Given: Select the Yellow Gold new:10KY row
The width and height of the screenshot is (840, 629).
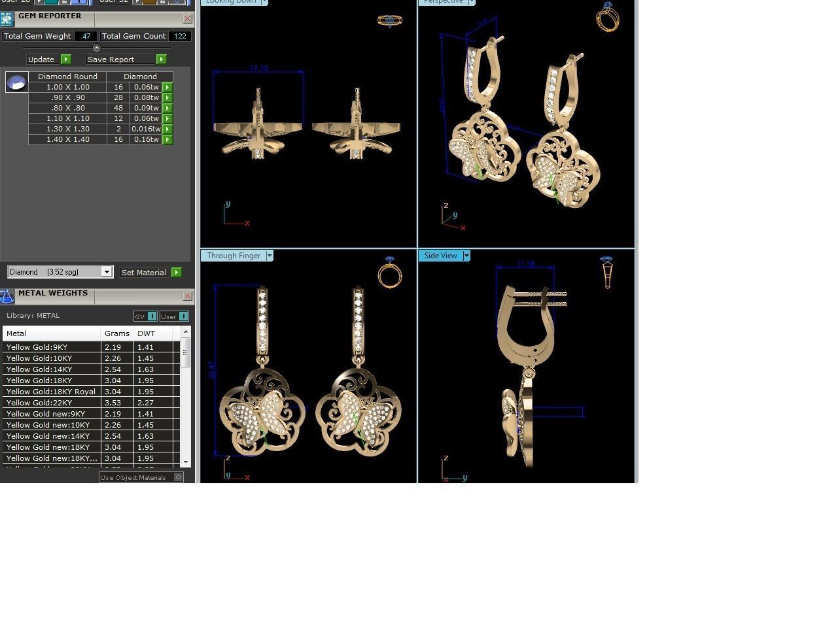Looking at the screenshot, I should point(90,425).
